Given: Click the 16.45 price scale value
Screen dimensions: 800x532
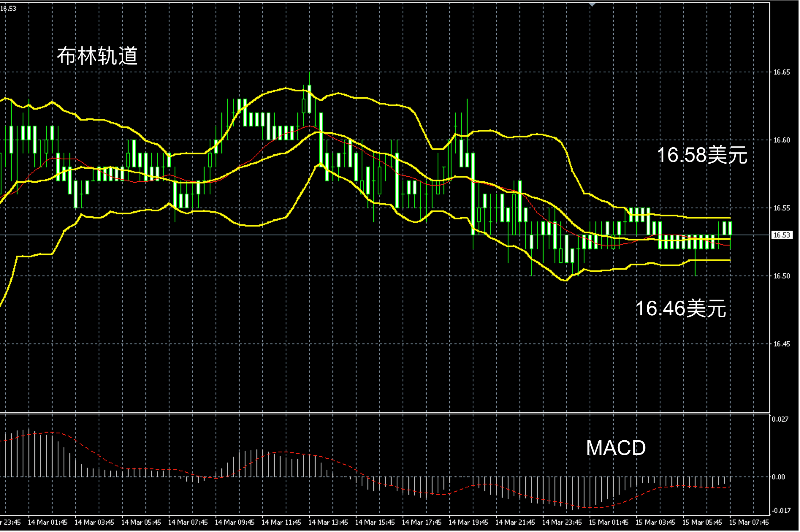Looking at the screenshot, I should click(781, 344).
